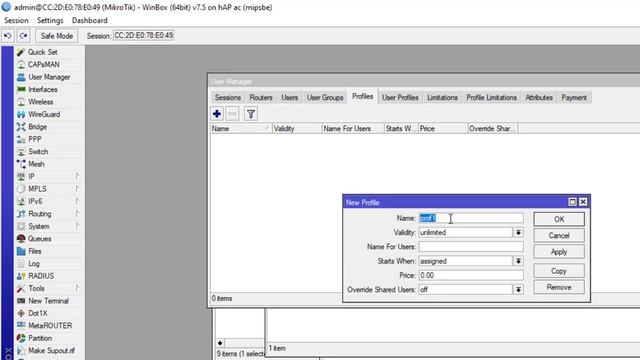Image resolution: width=640 pixels, height=360 pixels.
Task: Open the Settings menu
Action: (x=50, y=20)
